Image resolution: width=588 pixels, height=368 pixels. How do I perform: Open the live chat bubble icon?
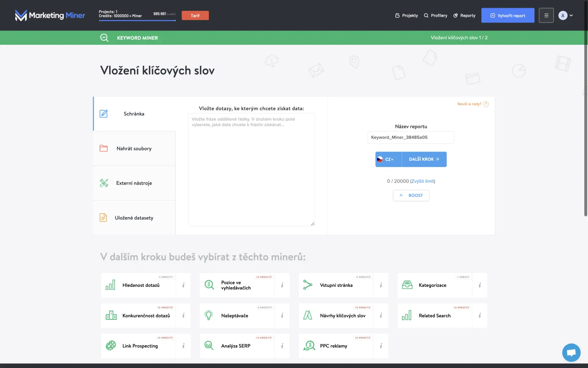[571, 352]
